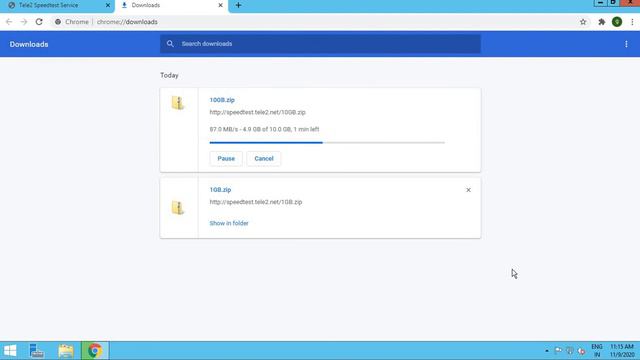Click the Action Center flag tray icon
Viewport: 640px width, 360px height.
pyautogui.click(x=558, y=351)
